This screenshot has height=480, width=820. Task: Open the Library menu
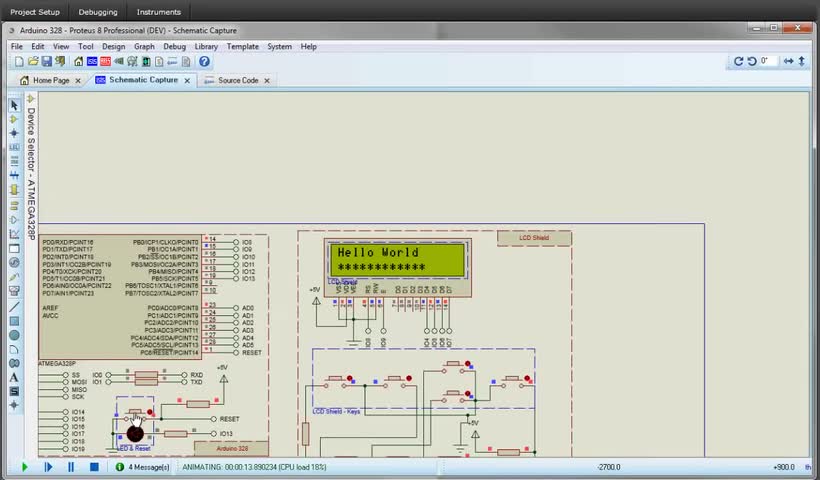[x=206, y=46]
